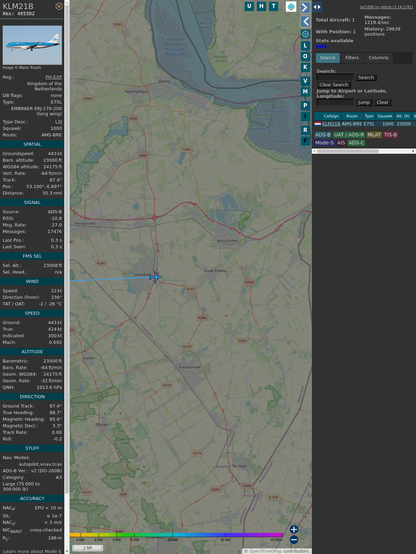Open the KLM Embraer aircraft photo
The height and width of the screenshot is (554, 416).
point(32,45)
